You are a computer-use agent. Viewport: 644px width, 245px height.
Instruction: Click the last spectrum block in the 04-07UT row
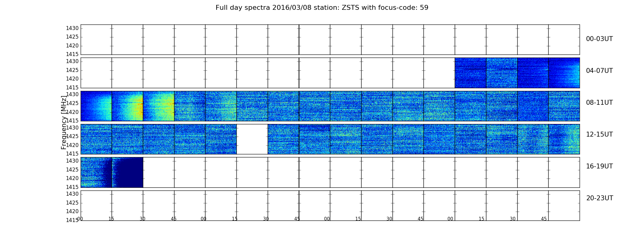coord(564,73)
